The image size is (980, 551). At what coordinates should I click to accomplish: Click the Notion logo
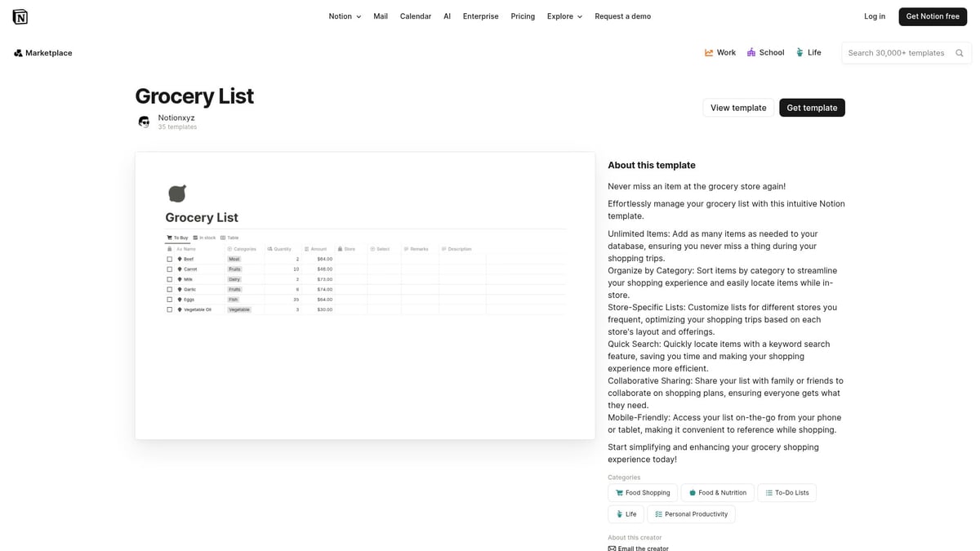pos(20,16)
